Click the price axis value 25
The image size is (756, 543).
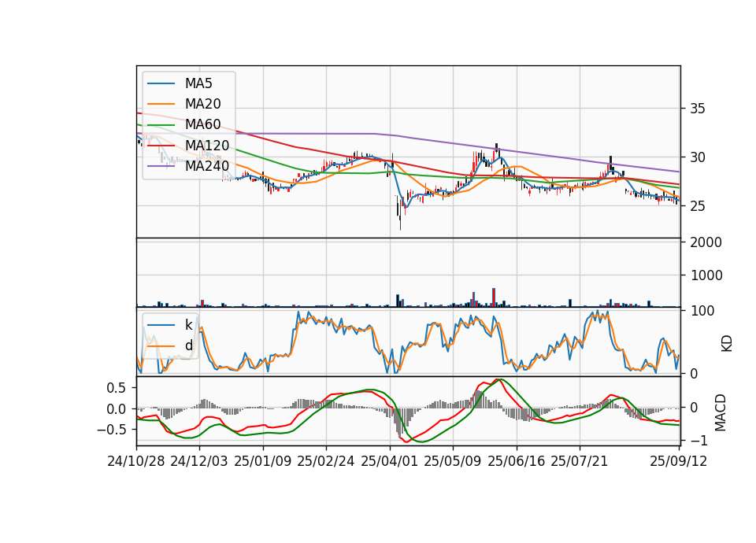click(x=698, y=206)
